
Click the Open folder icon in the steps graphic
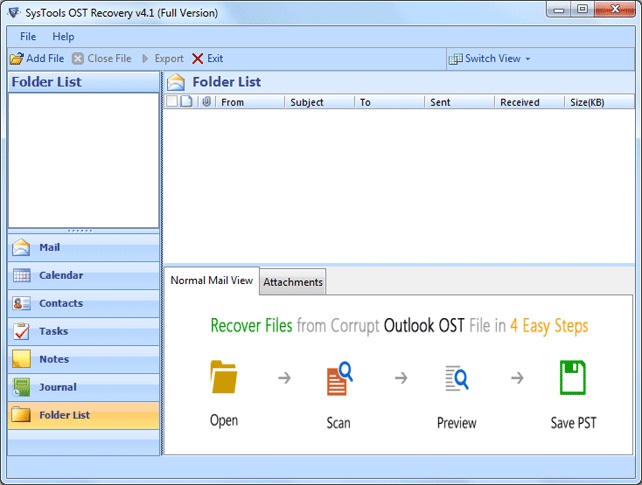click(224, 377)
